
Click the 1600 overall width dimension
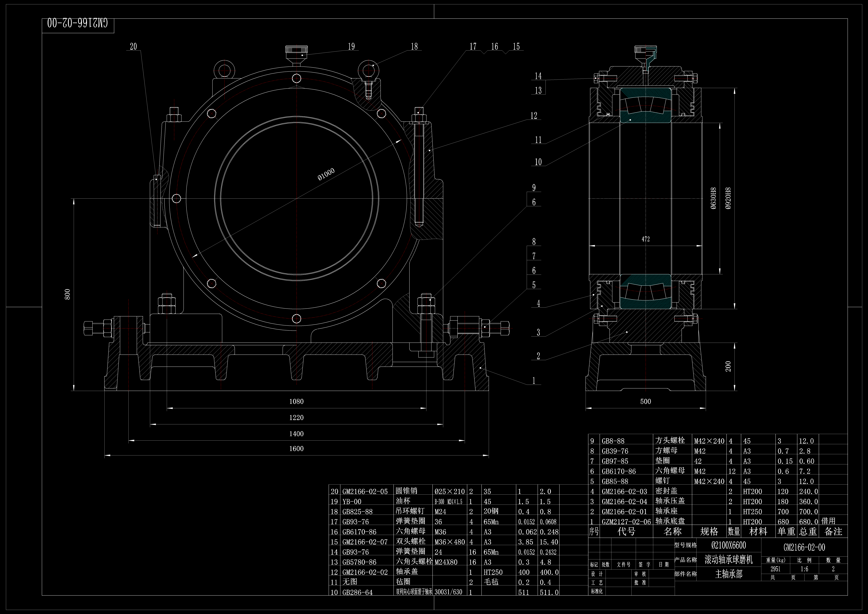(x=296, y=449)
